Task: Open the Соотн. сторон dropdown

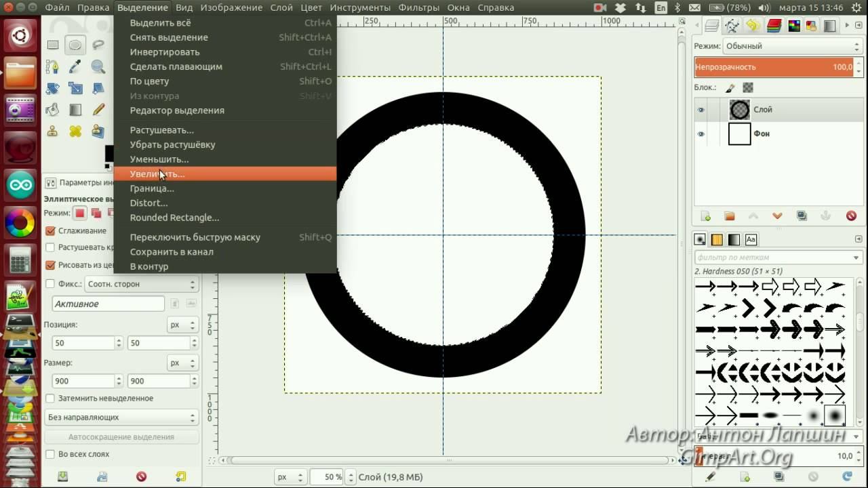Action: (x=141, y=285)
